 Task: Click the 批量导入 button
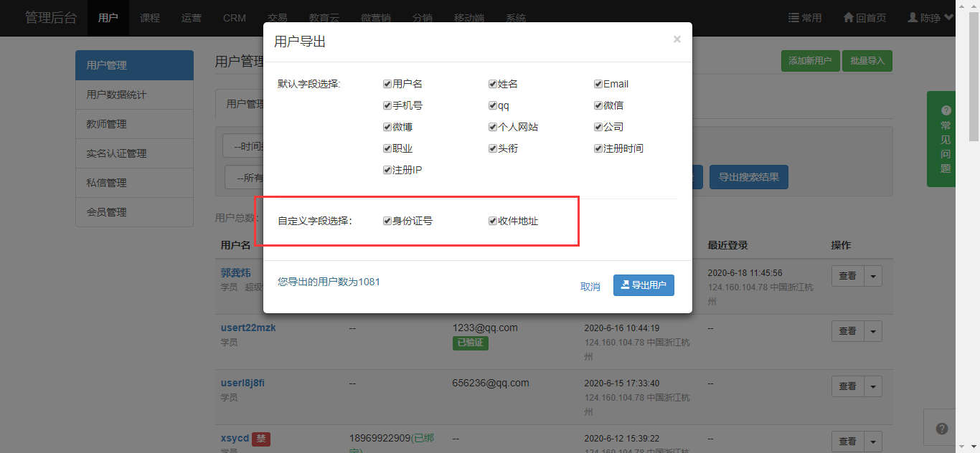coord(867,61)
